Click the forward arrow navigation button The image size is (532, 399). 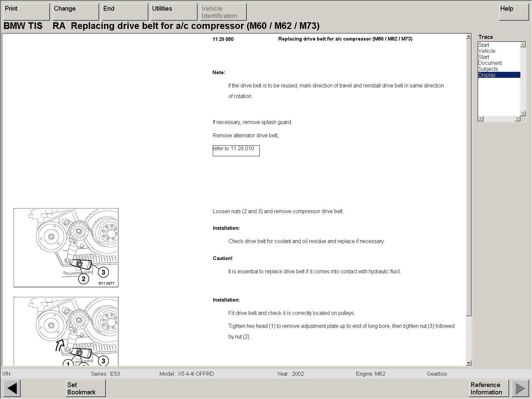point(520,388)
